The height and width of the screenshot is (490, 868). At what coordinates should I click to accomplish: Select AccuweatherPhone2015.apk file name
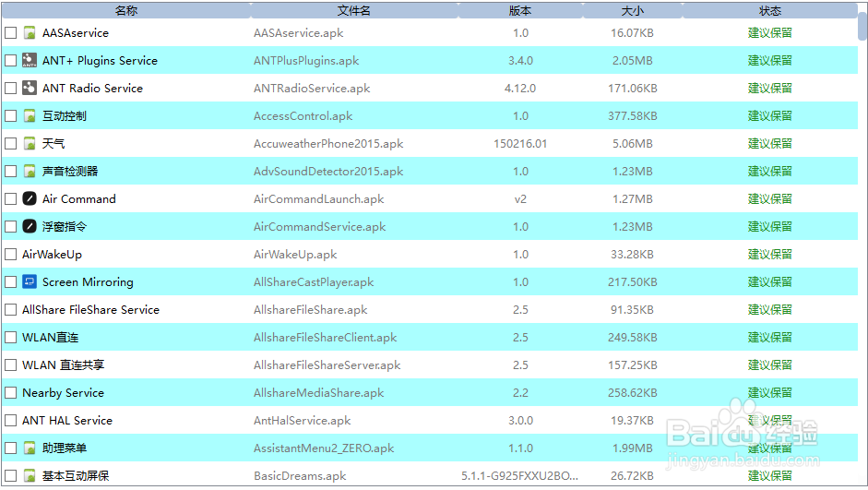click(x=328, y=143)
